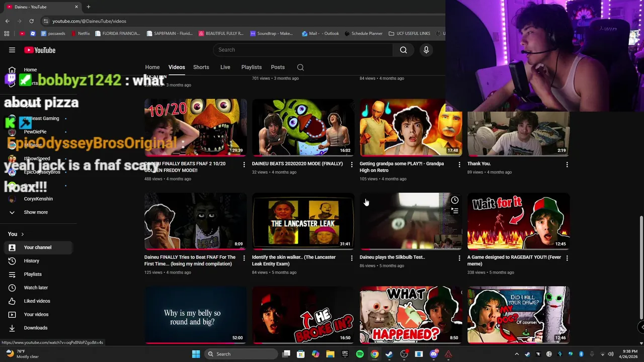Screen dimensions: 644x362
Task: Open Your channel in sidebar
Action: 38,247
